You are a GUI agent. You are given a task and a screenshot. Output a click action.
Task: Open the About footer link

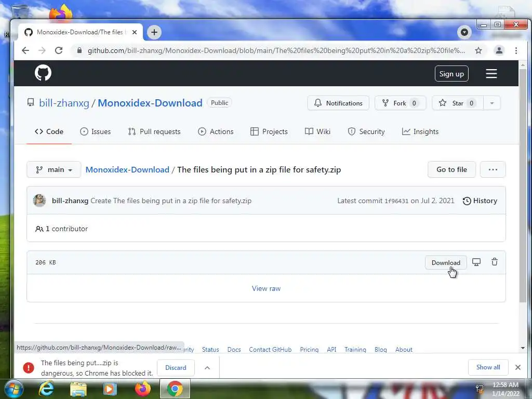404,350
